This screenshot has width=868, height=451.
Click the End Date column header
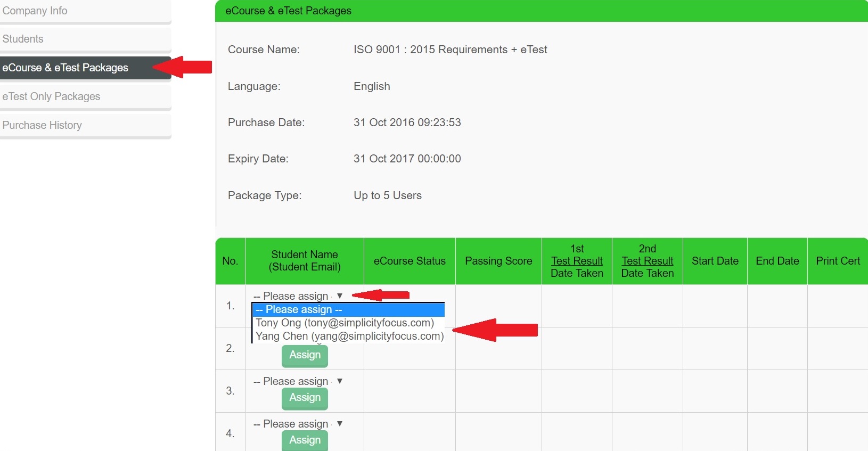tap(777, 261)
